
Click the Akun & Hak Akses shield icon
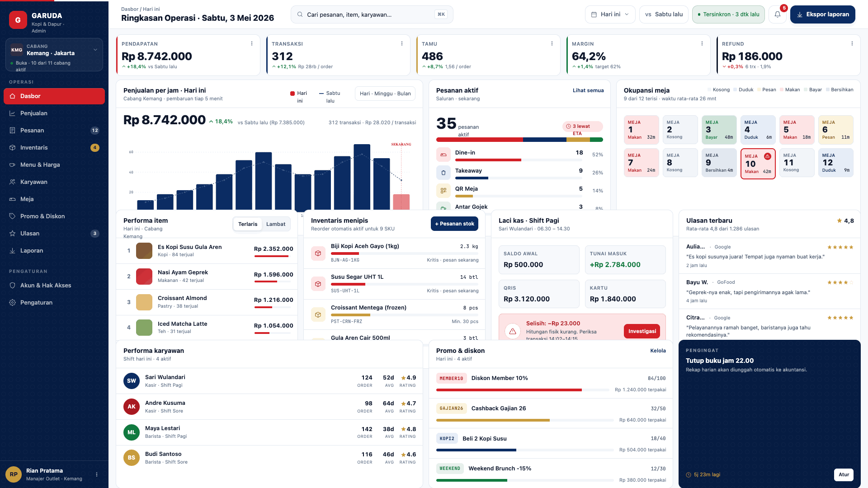(12, 286)
